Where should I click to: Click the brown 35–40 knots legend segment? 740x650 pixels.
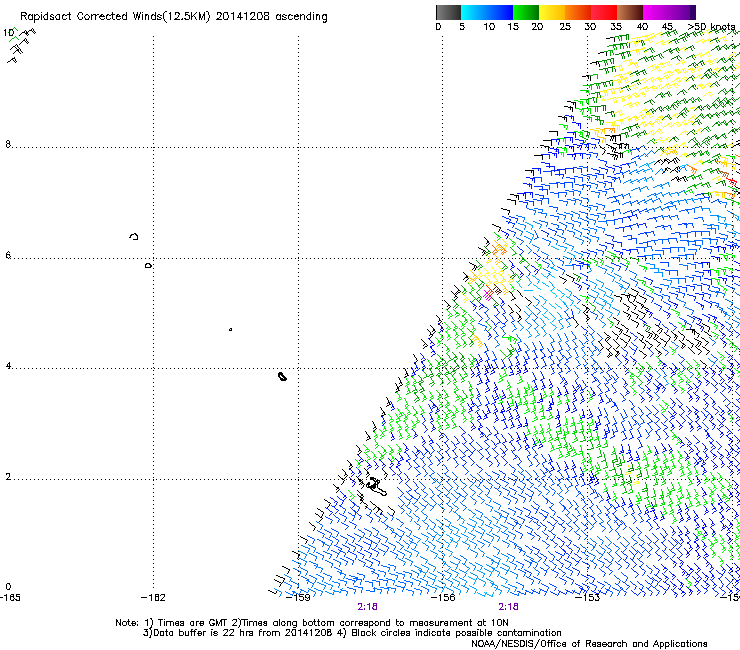[x=630, y=12]
